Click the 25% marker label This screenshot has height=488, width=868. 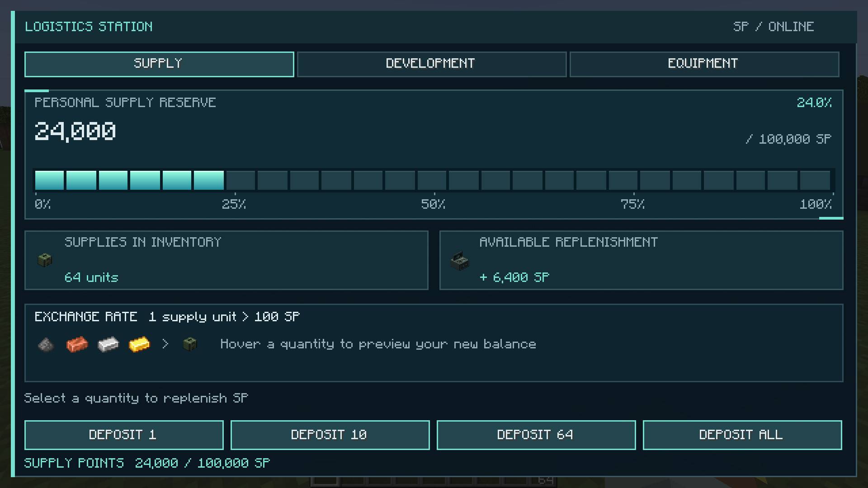[234, 204]
